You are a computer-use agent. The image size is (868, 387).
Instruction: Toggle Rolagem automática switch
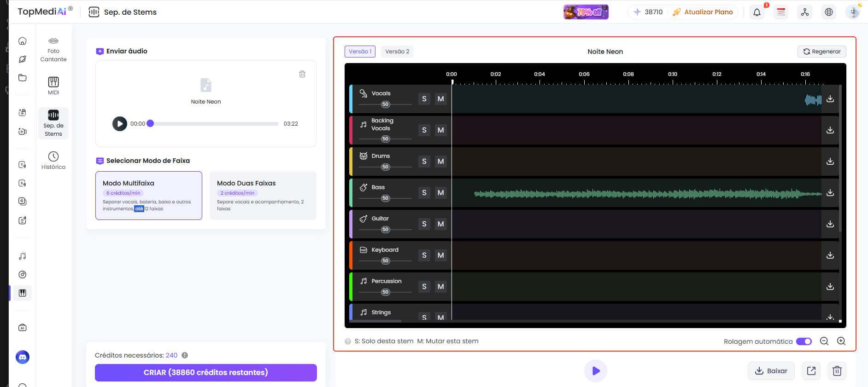(x=803, y=341)
